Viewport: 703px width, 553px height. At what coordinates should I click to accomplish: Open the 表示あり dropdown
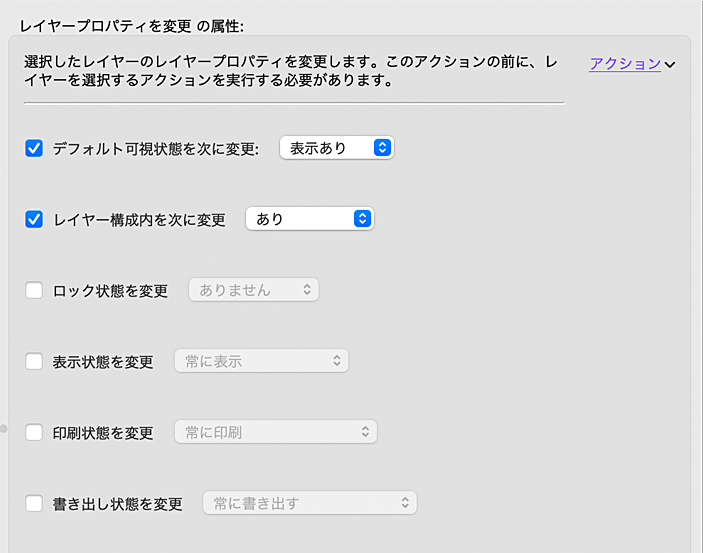click(x=336, y=148)
